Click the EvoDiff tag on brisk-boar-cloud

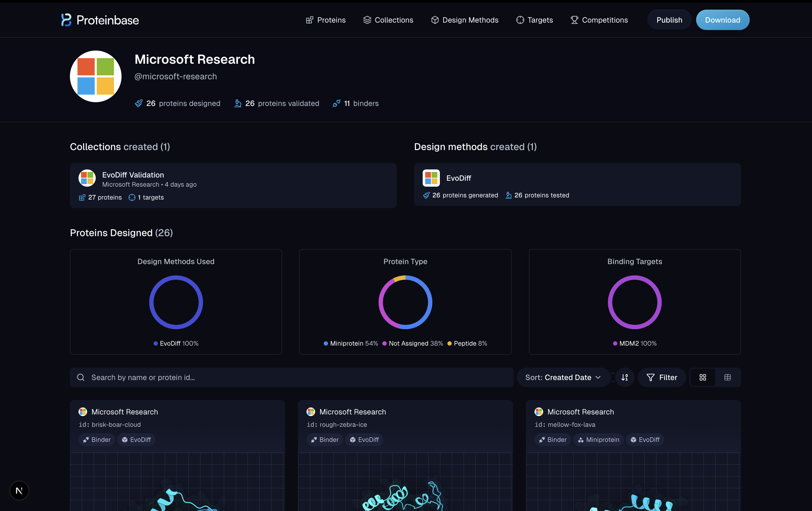click(136, 439)
